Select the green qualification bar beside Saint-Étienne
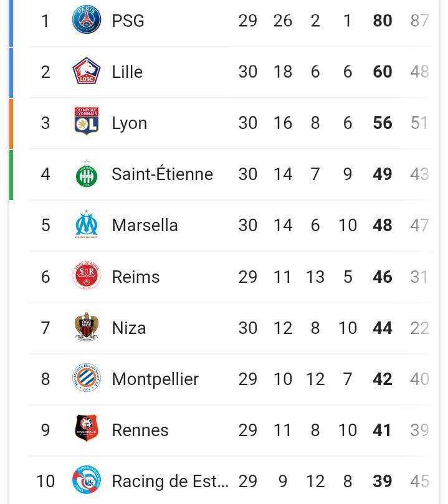 [11, 175]
